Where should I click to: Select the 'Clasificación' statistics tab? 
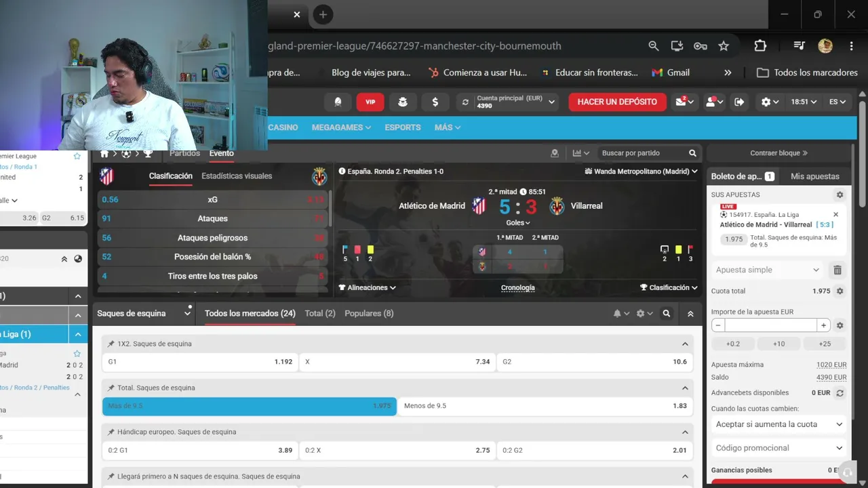click(171, 176)
